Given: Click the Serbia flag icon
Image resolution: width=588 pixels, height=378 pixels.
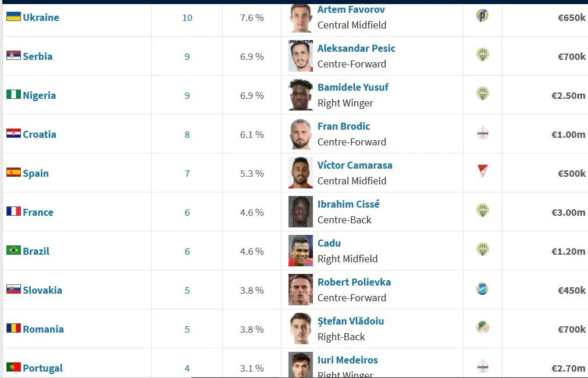Looking at the screenshot, I should click(13, 55).
